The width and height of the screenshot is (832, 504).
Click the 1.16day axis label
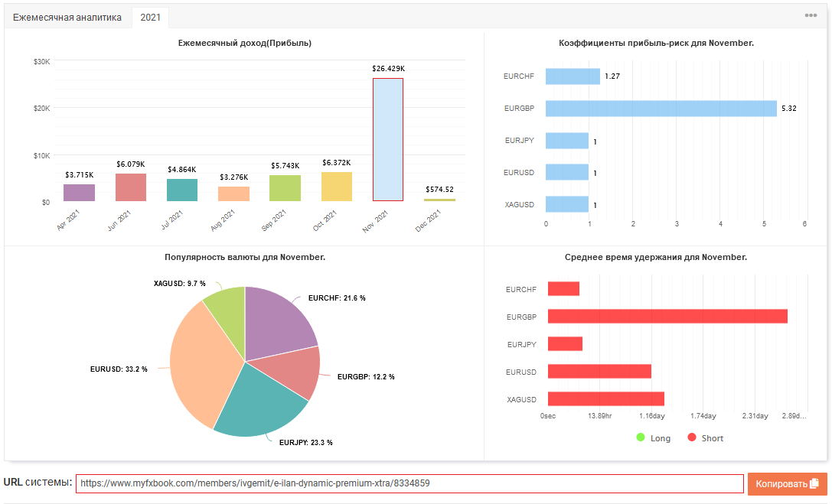(651, 416)
